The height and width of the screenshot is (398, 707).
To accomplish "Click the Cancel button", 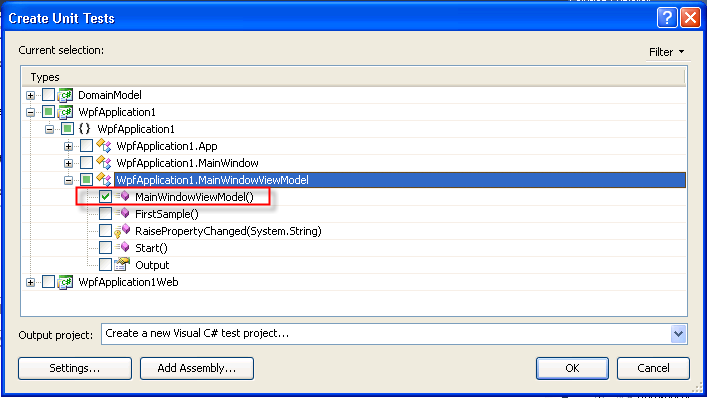I will click(653, 368).
